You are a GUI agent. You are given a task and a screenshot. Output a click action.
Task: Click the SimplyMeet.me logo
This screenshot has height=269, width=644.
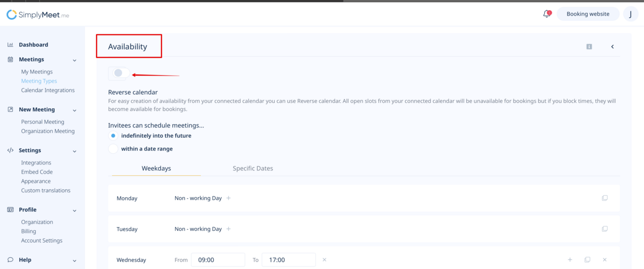pyautogui.click(x=38, y=15)
